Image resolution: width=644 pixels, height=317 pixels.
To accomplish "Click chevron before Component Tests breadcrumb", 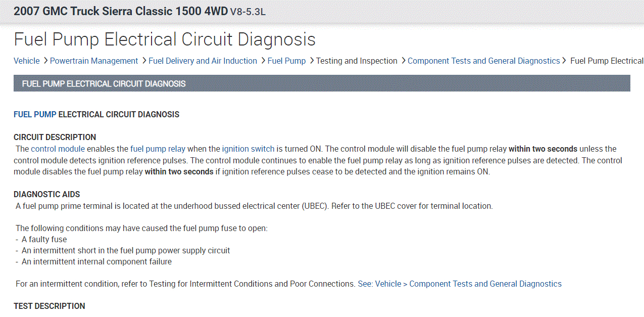I will pyautogui.click(x=403, y=61).
